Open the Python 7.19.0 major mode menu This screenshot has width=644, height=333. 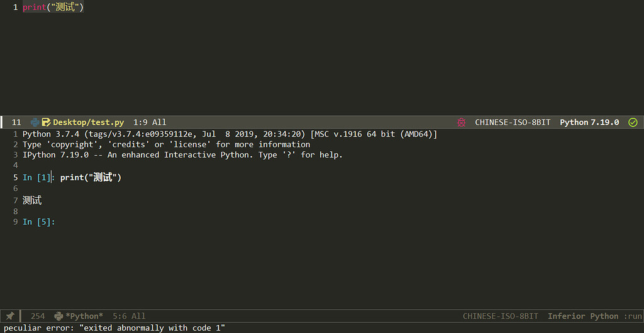pos(589,123)
